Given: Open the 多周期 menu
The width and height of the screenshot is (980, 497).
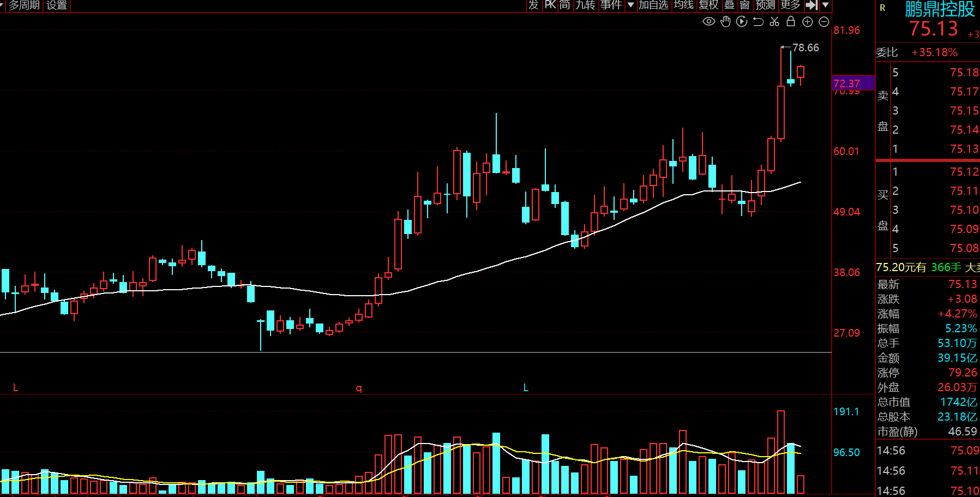Looking at the screenshot, I should (x=24, y=5).
